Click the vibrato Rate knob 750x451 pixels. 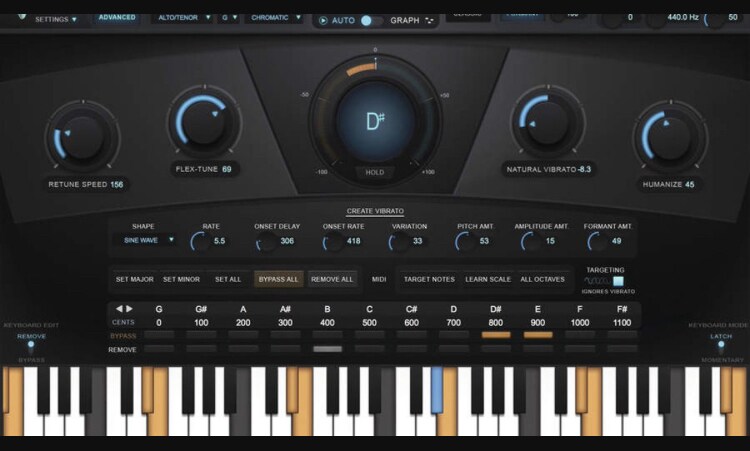(200, 242)
